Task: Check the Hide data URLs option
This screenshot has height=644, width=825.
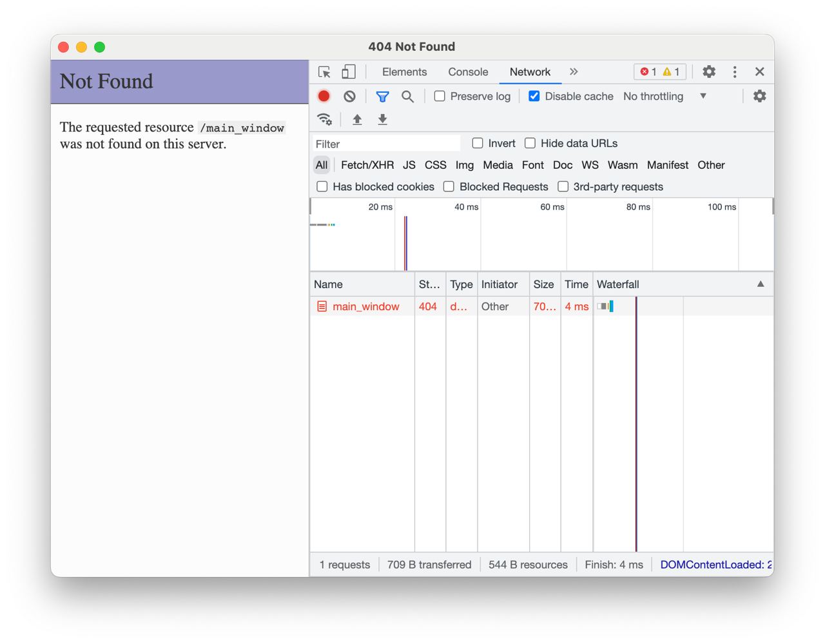Action: [530, 143]
